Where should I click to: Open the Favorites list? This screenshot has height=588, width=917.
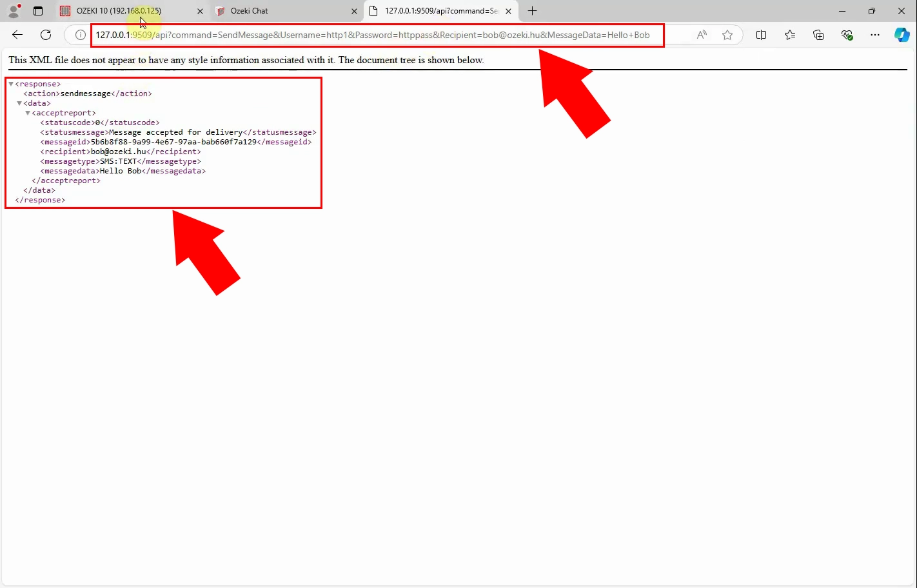[x=790, y=35]
